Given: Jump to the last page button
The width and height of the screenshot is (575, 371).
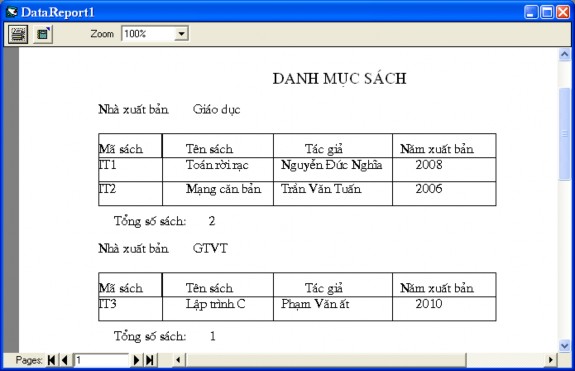Looking at the screenshot, I should click(x=150, y=360).
